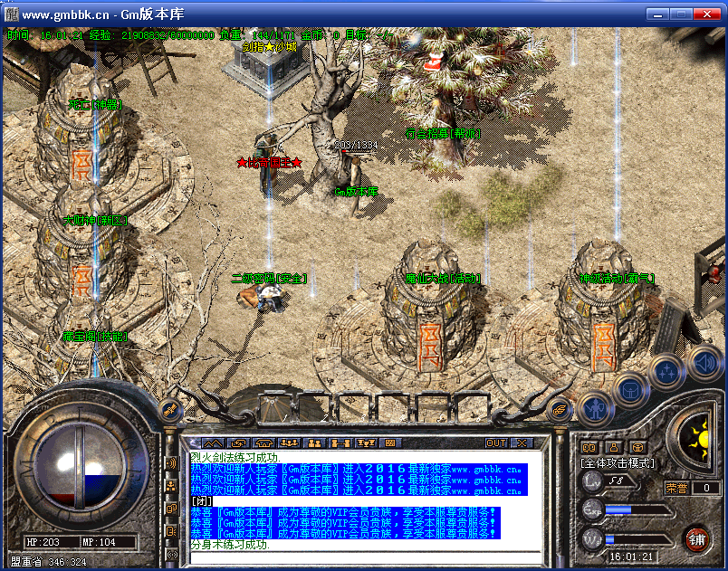Viewport: 728px width, 571px height.
Task: Click the mask-shaped icon above attack mode
Action: pos(589,448)
